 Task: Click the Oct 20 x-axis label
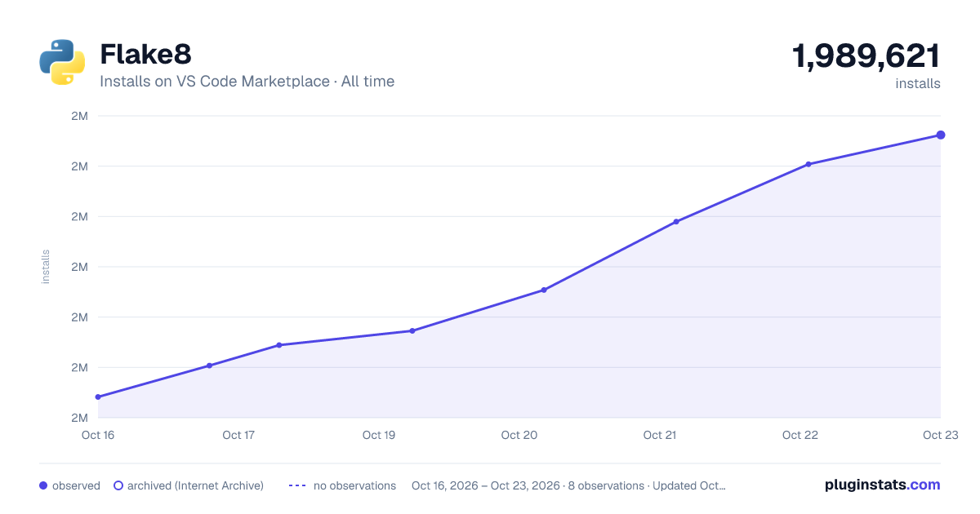tap(519, 435)
